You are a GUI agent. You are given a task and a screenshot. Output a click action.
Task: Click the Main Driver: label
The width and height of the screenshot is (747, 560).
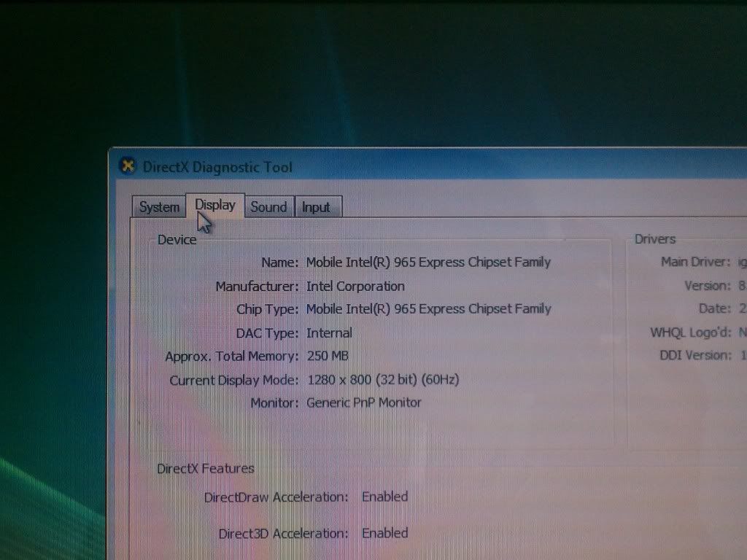coord(695,262)
